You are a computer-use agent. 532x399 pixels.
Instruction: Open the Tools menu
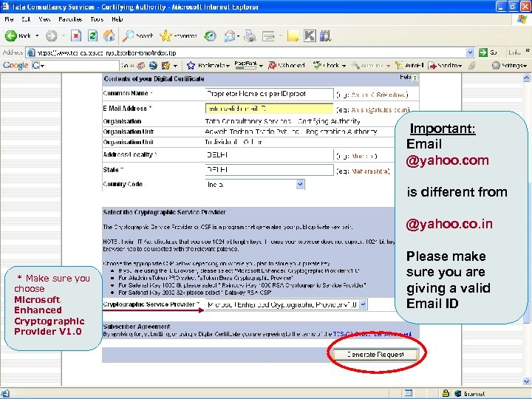tap(97, 19)
